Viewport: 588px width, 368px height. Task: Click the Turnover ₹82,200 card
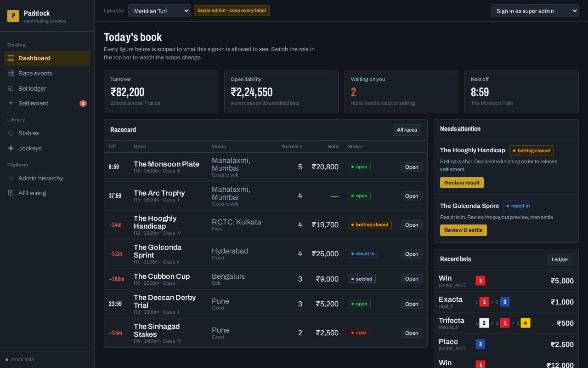(161, 92)
